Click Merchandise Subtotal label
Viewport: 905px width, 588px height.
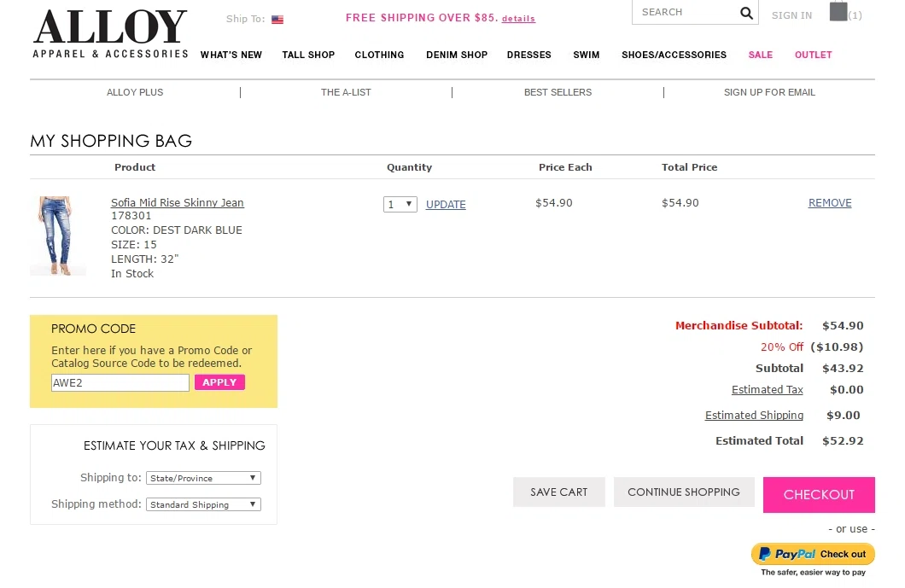click(x=739, y=325)
